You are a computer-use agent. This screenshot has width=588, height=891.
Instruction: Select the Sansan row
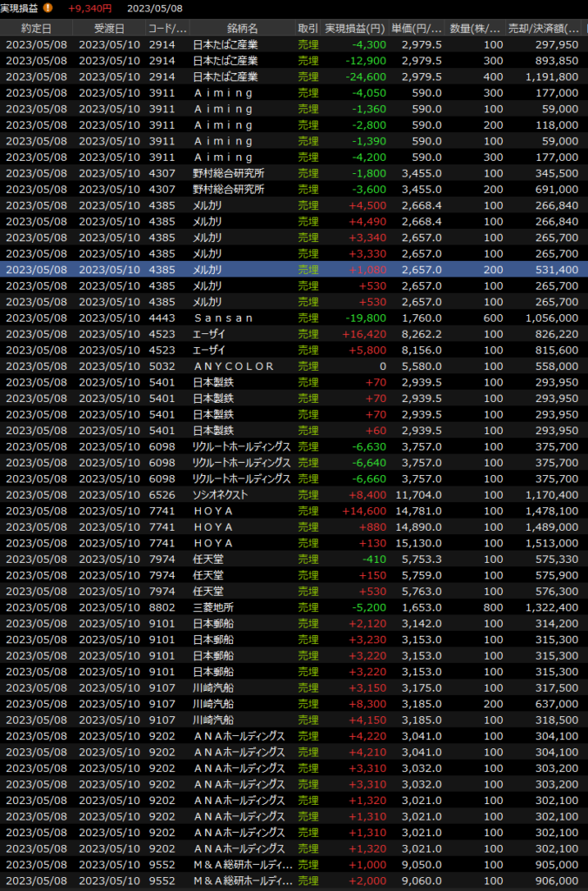(x=293, y=318)
